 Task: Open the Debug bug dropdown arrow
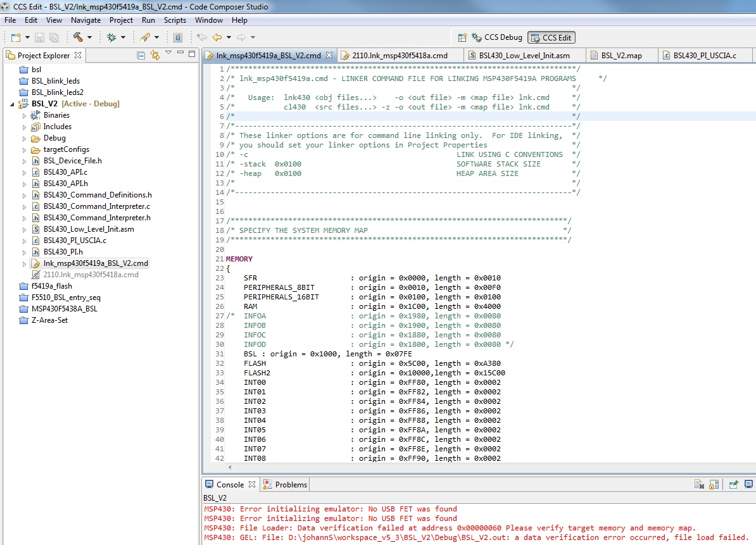pyautogui.click(x=123, y=37)
